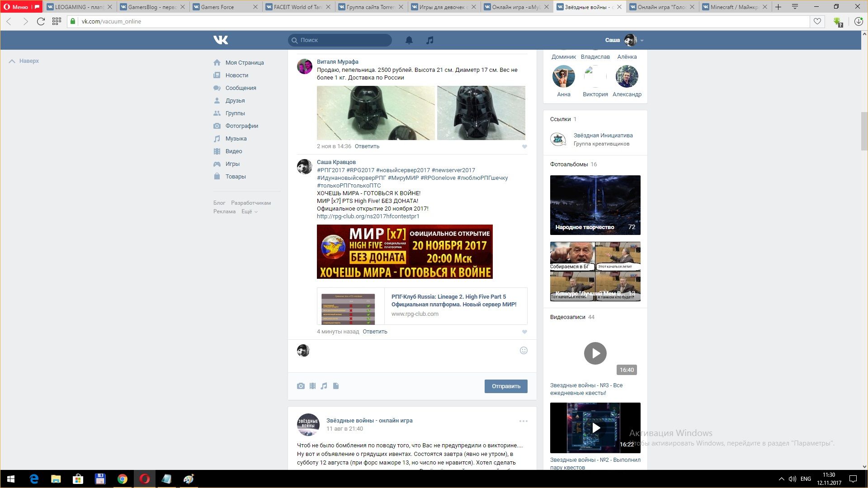Like Виталя Мурафа's comment heart icon
The image size is (868, 488).
click(524, 147)
